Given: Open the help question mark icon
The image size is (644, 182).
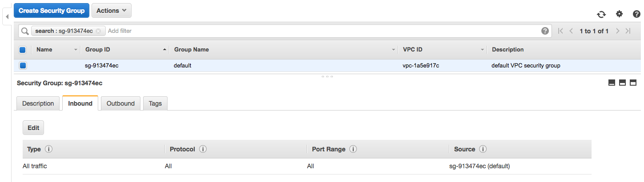Looking at the screenshot, I should [x=636, y=14].
